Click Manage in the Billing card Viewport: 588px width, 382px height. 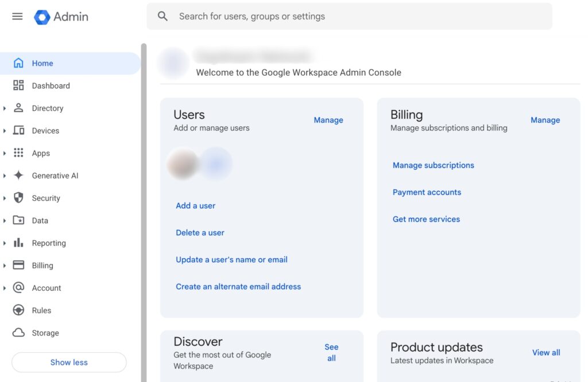point(546,120)
